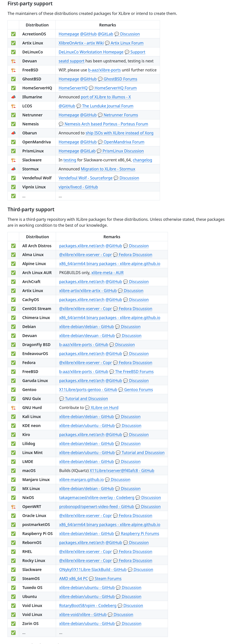Click the crane icon beside GNU Hurd
The height and width of the screenshot is (644, 229).
click(13, 408)
